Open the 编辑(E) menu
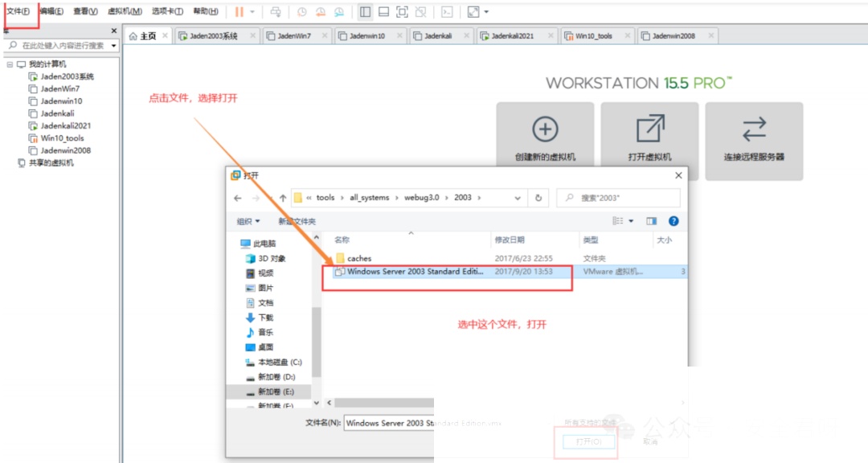This screenshot has height=463, width=868. tap(51, 11)
